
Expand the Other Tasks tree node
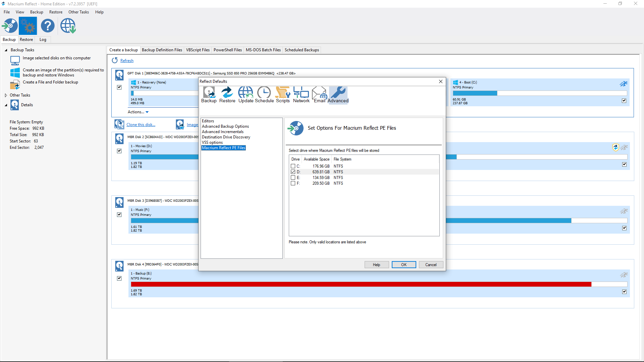6,95
